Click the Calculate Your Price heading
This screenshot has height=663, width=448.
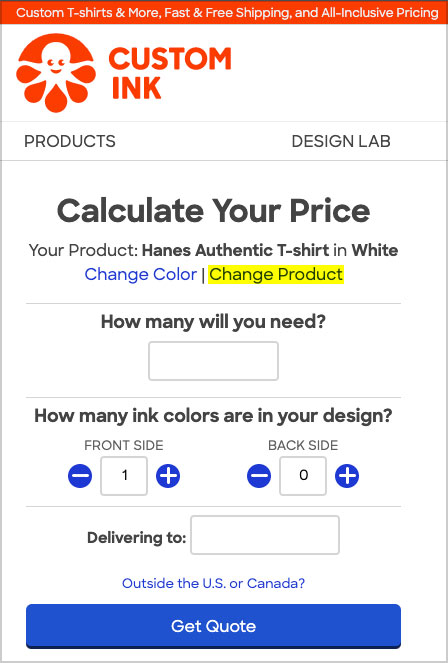tap(213, 211)
